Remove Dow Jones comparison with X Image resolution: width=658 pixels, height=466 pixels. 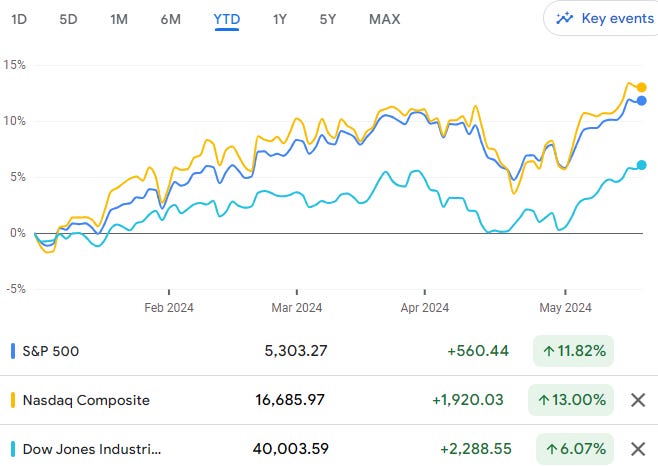pyautogui.click(x=638, y=449)
